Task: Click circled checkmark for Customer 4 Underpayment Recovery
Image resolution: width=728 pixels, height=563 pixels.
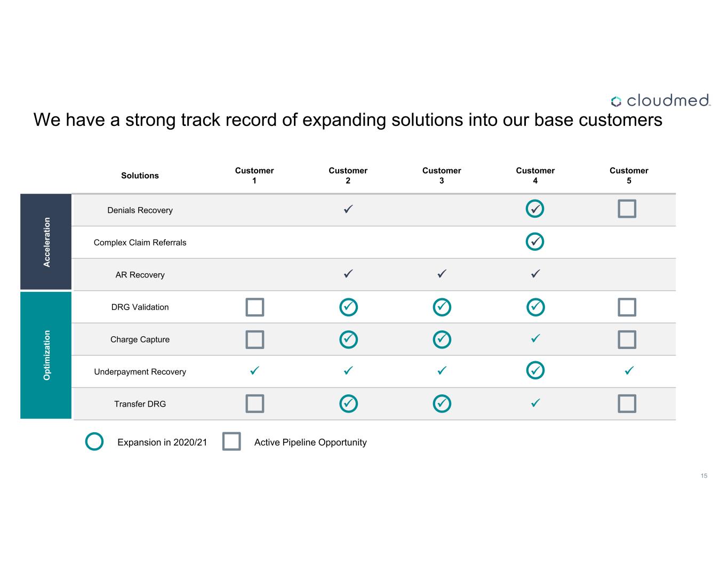Action: coord(535,370)
